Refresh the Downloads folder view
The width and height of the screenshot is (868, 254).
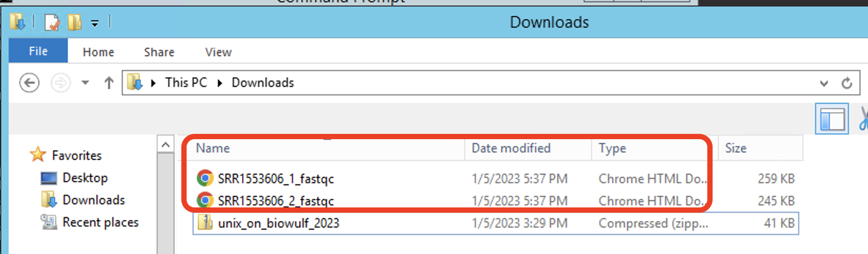coord(847,83)
